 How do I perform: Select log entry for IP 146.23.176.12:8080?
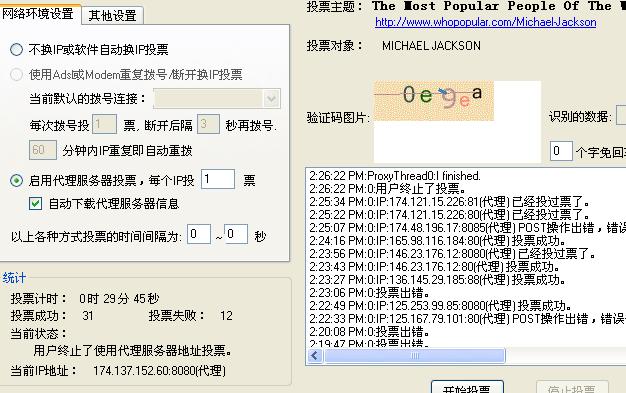453,254
